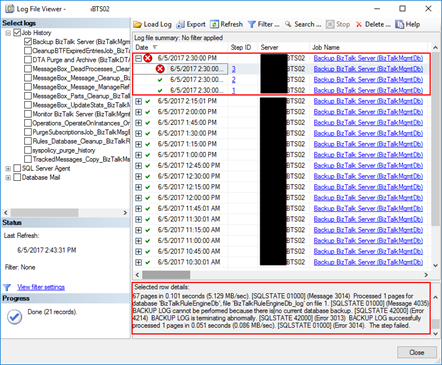Click the Load Log folder icon
The image size is (442, 365).
pyautogui.click(x=137, y=24)
